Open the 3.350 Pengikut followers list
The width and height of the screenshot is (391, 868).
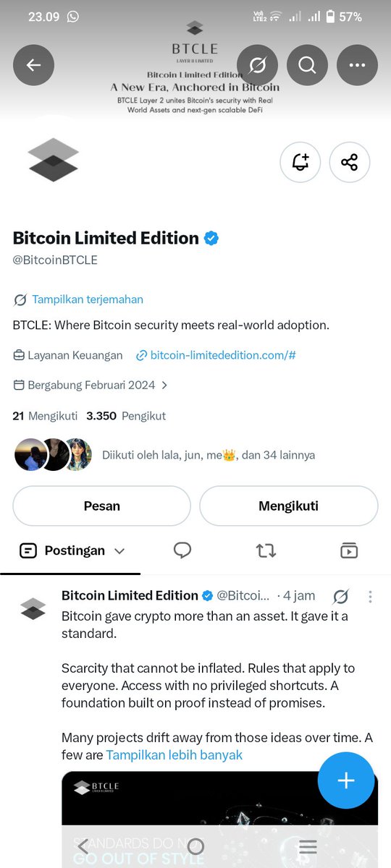point(126,416)
